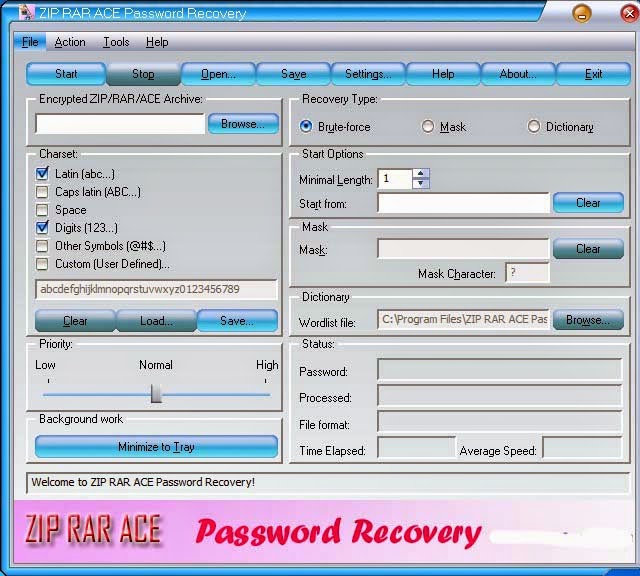Click the Minimal Length value field
Viewport: 640px width, 576px height.
(x=395, y=179)
